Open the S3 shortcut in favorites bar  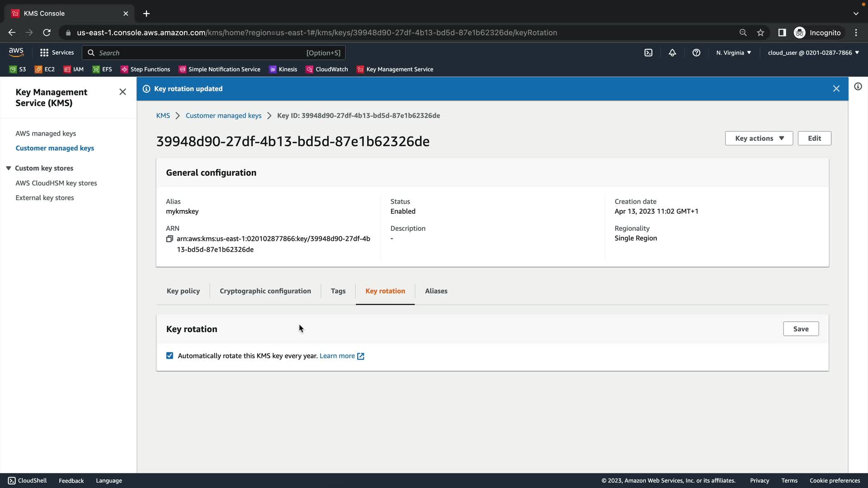coord(18,69)
